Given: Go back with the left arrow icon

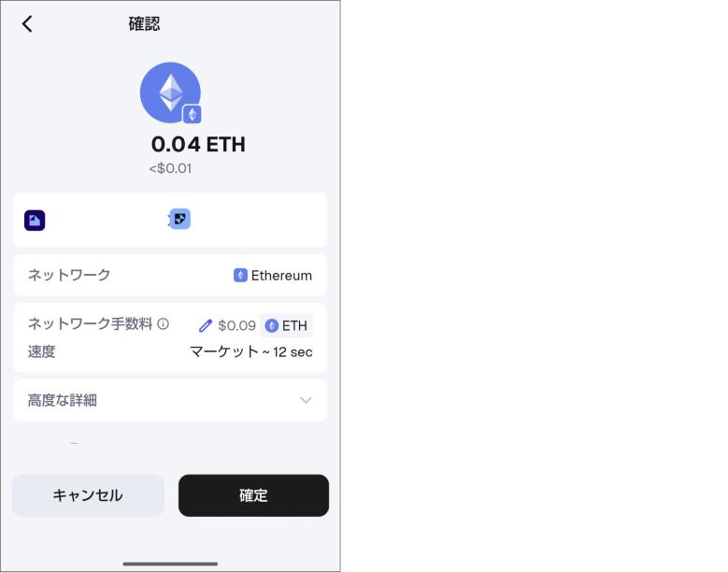Looking at the screenshot, I should point(27,23).
